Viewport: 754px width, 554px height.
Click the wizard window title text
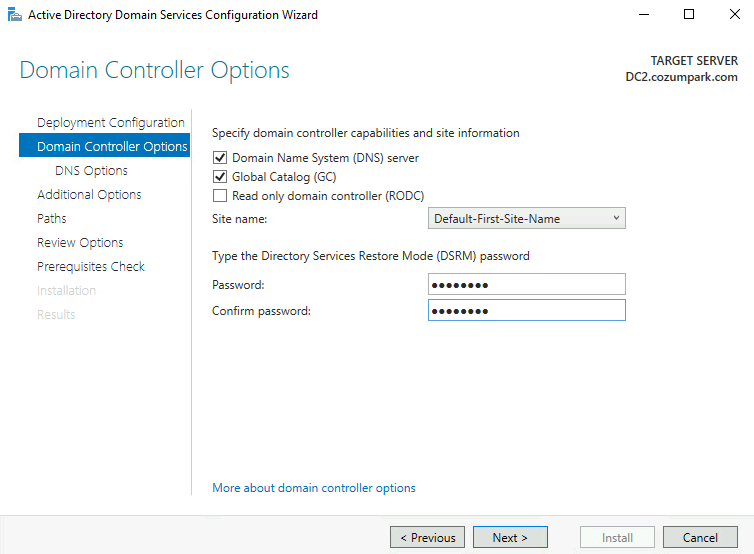point(173,15)
